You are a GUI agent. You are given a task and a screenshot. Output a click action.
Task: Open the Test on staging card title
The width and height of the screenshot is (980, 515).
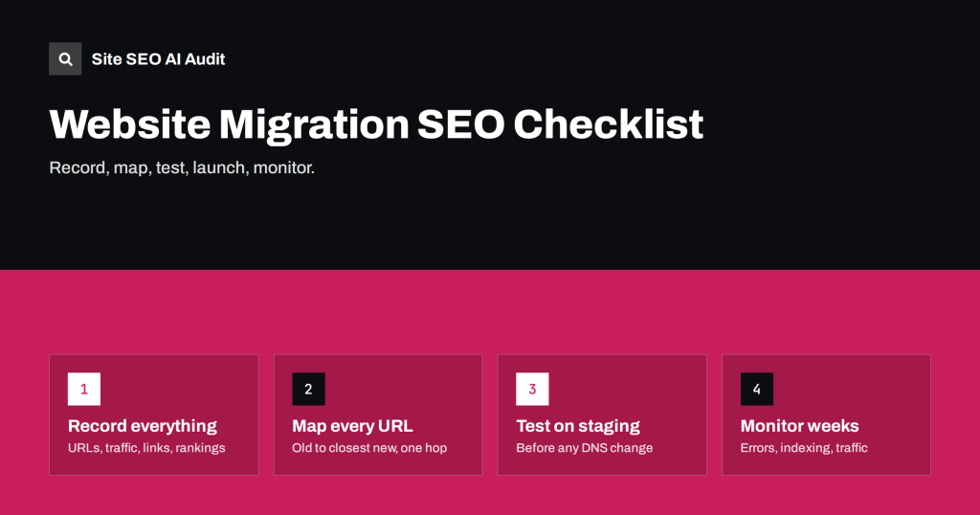click(x=578, y=426)
